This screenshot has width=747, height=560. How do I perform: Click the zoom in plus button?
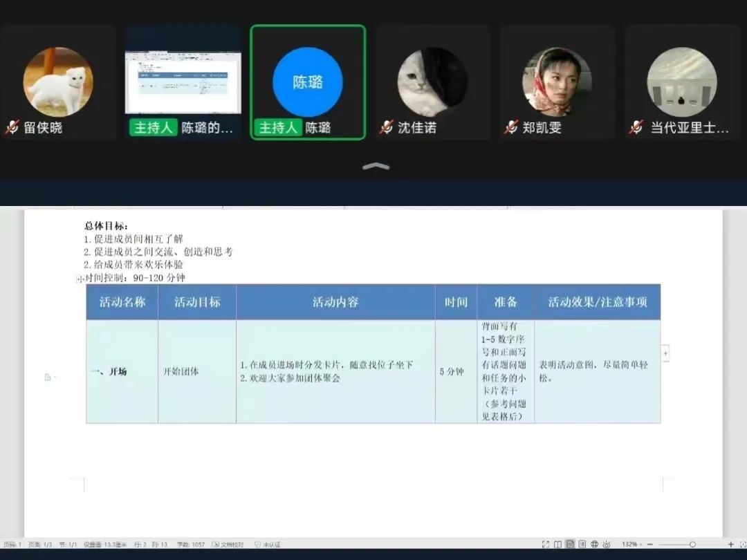tap(730, 545)
